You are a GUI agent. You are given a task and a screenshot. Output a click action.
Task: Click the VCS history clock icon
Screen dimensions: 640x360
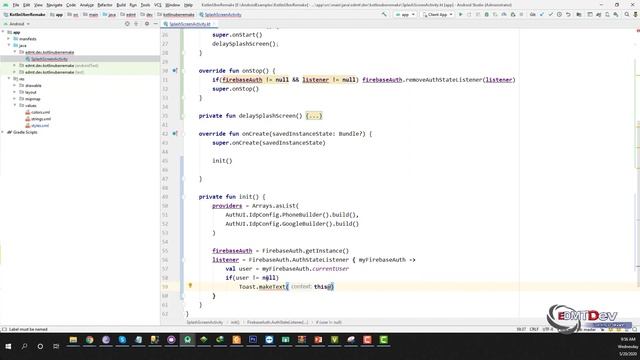pos(559,14)
